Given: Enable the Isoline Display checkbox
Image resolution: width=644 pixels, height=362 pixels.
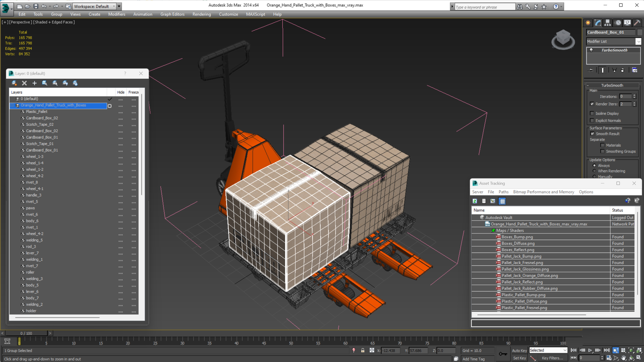Looking at the screenshot, I should click(x=592, y=113).
